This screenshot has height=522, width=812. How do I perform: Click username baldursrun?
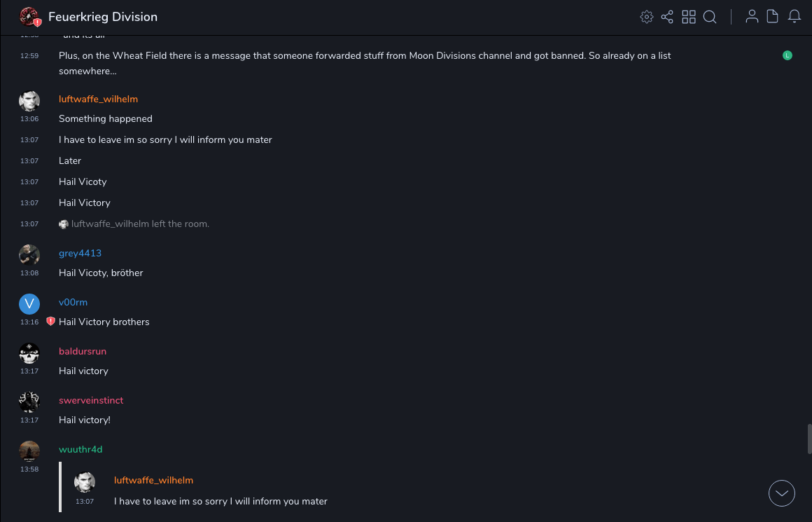(x=83, y=351)
